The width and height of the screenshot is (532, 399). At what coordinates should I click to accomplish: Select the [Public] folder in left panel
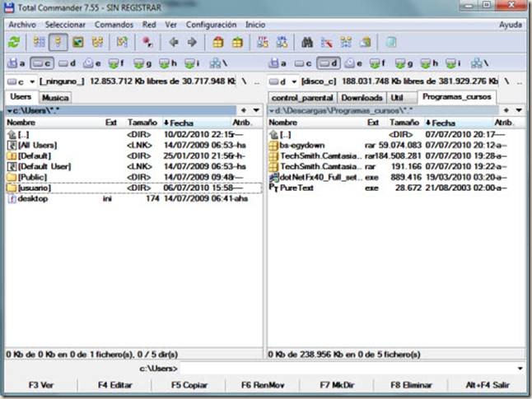pos(133,177)
